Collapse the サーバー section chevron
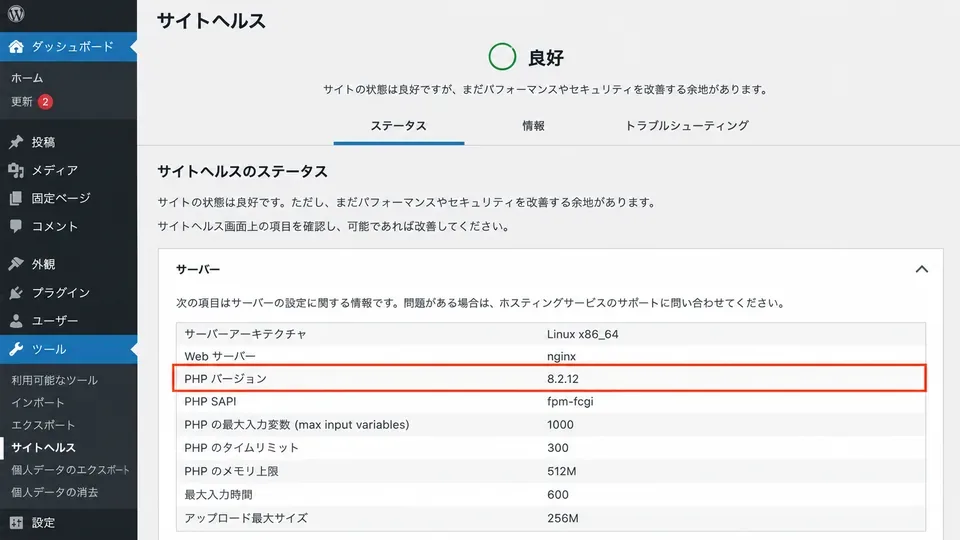This screenshot has width=960, height=540. 921,269
